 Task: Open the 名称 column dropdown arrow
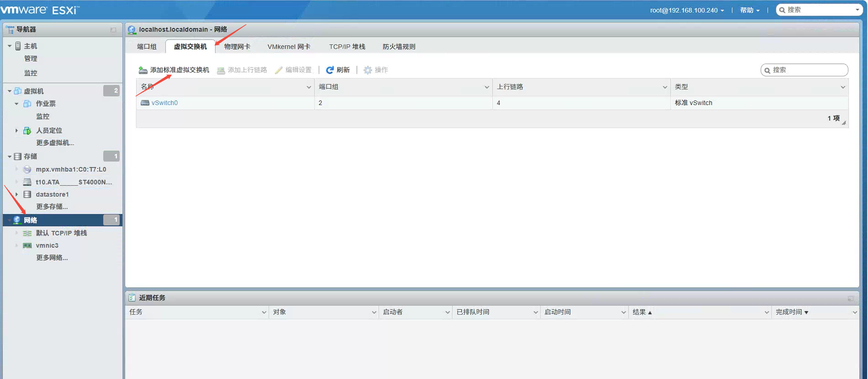tap(308, 87)
